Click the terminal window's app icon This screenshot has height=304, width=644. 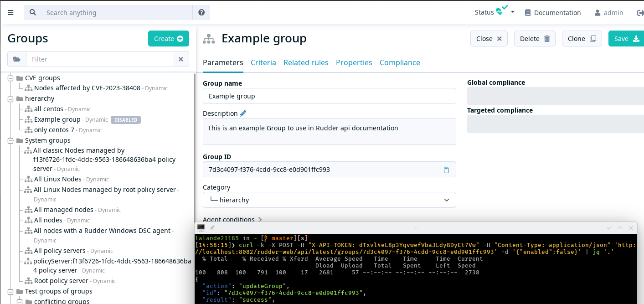tap(201, 227)
